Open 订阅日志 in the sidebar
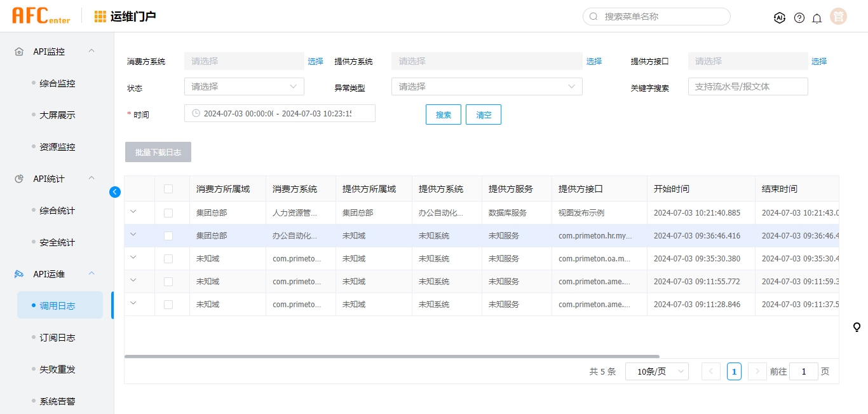 click(x=57, y=338)
